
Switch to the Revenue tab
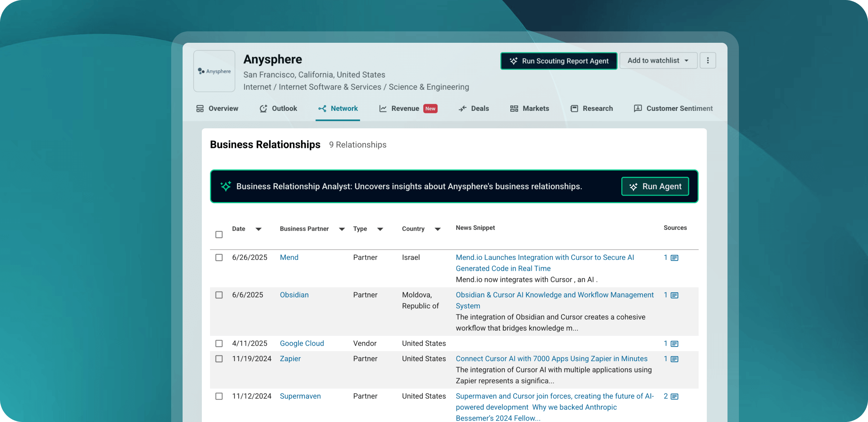click(x=405, y=108)
